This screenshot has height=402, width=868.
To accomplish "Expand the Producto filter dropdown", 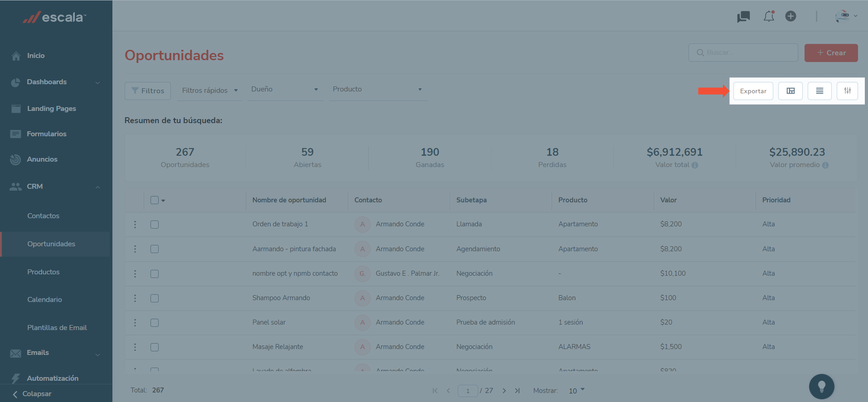I will (x=378, y=90).
